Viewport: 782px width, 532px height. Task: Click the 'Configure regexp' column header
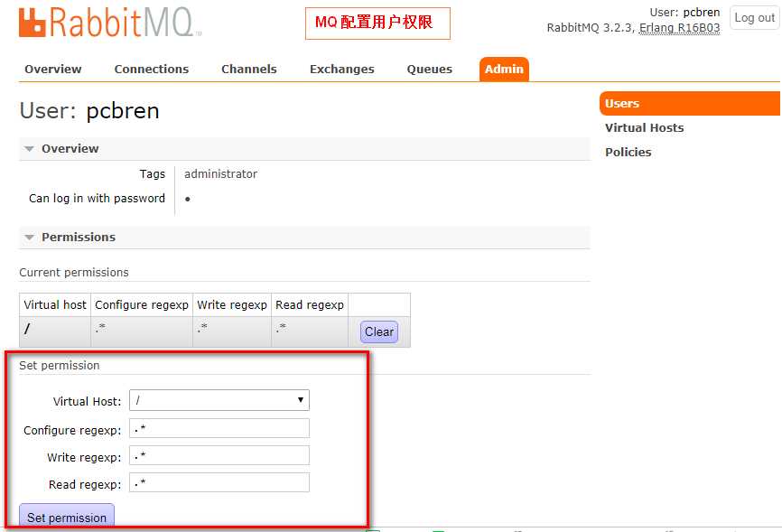tap(142, 305)
